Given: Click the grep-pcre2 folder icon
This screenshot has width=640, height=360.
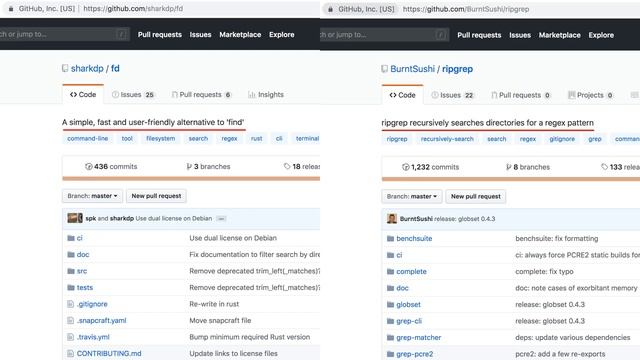Looking at the screenshot, I should [x=391, y=354].
